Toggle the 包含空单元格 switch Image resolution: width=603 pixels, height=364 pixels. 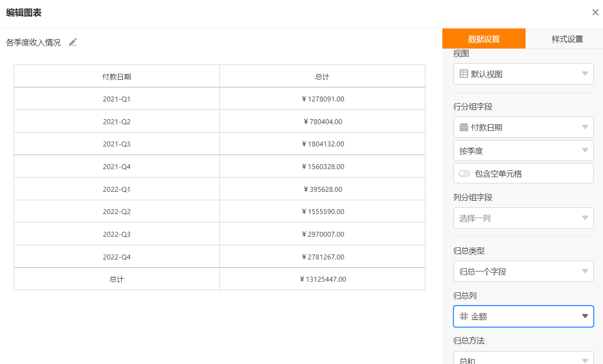(465, 174)
